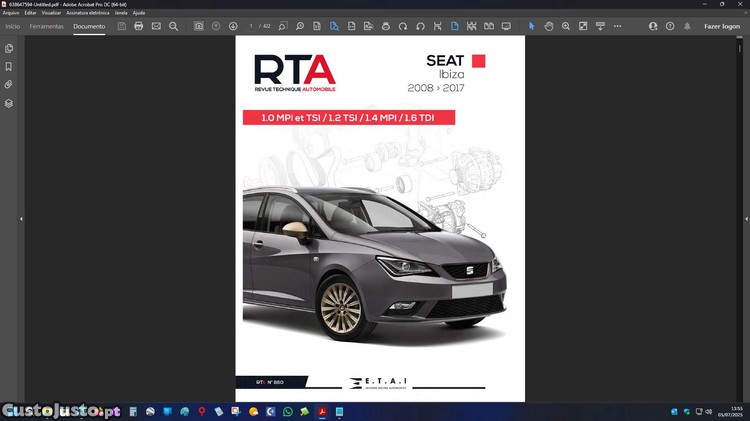Image resolution: width=750 pixels, height=421 pixels.
Task: Click the page number input field
Action: click(252, 26)
